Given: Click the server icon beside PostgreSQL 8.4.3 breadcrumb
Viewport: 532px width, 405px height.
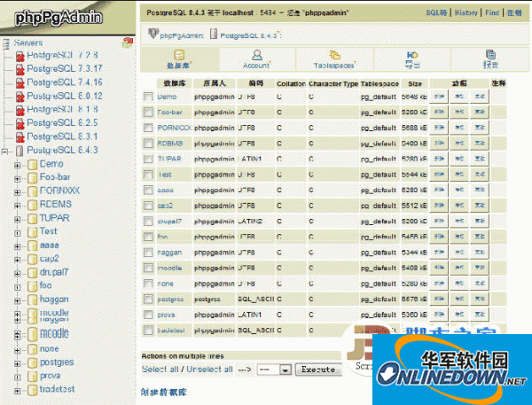Looking at the screenshot, I should pyautogui.click(x=214, y=34).
